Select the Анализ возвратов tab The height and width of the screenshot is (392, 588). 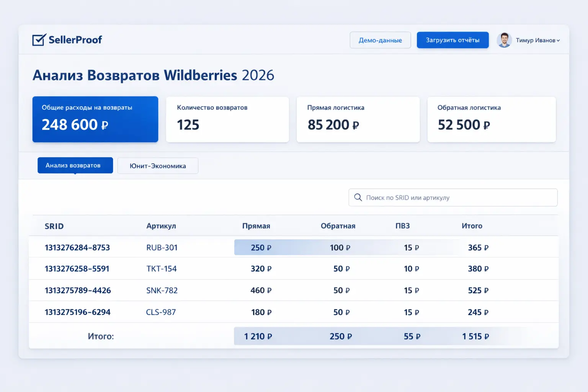(75, 165)
